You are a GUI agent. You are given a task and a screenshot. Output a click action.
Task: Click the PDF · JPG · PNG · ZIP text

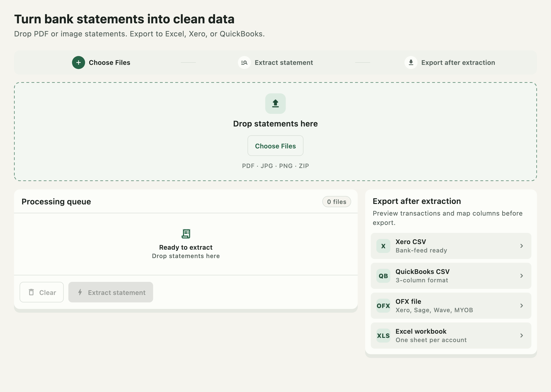[275, 166]
